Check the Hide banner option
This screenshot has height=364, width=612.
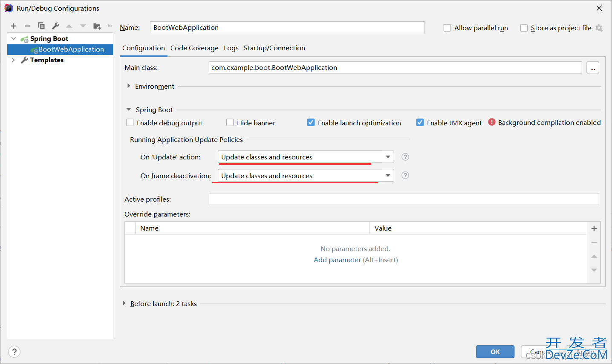[x=230, y=123]
